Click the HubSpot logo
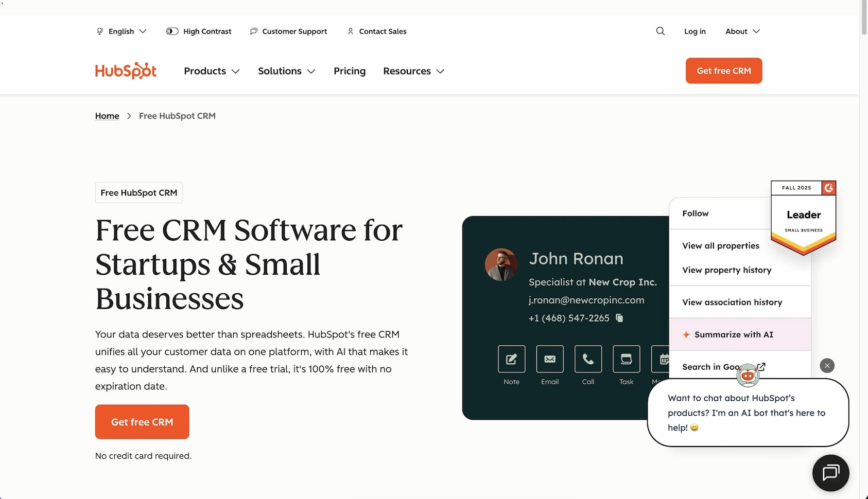The image size is (868, 499). (125, 70)
